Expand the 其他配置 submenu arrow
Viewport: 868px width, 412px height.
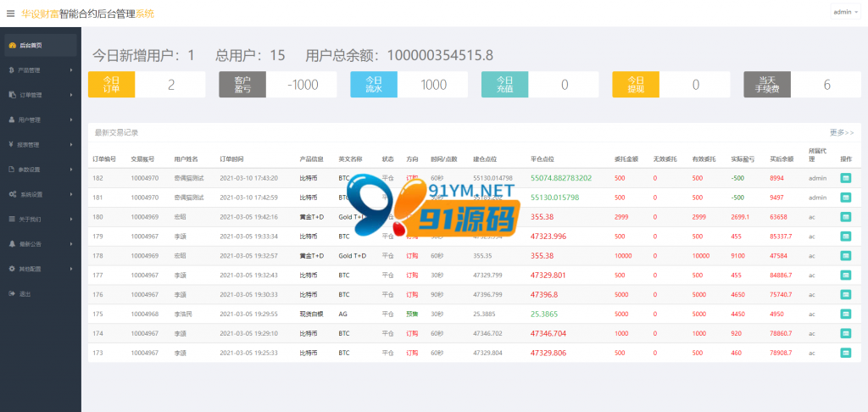tap(71, 269)
